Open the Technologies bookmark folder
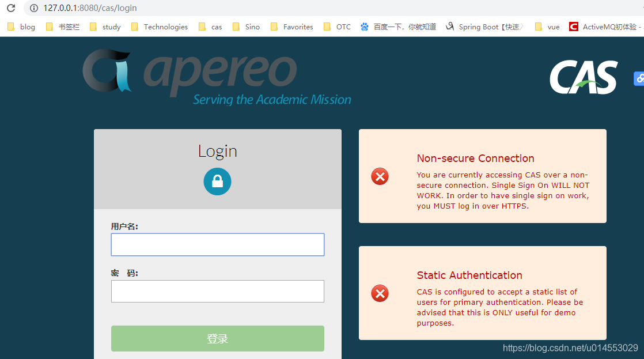Viewport: 644px width, 359px height. pyautogui.click(x=160, y=27)
